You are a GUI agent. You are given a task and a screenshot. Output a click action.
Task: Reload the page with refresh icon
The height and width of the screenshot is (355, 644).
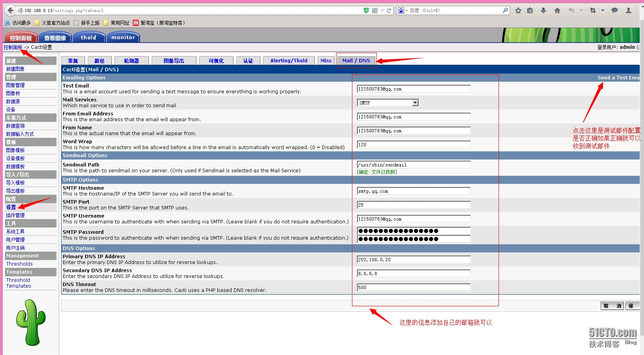(389, 10)
